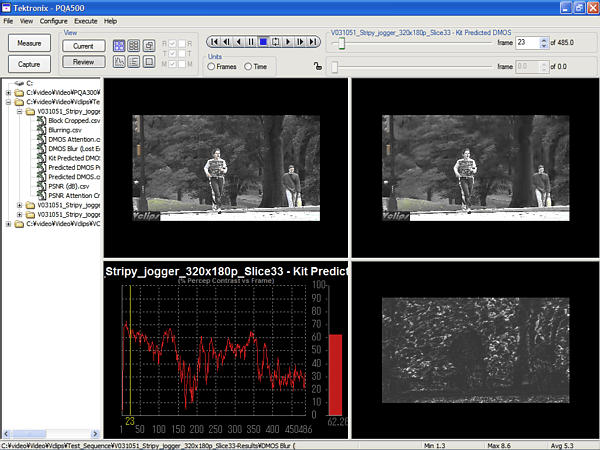Pause the video playback
Viewport: 600px width, 450px height.
251,42
